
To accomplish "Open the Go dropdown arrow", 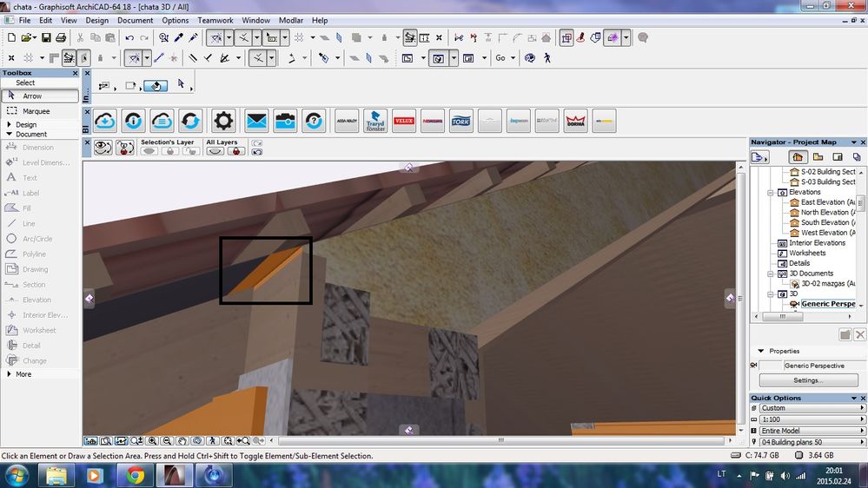I will click(x=514, y=57).
